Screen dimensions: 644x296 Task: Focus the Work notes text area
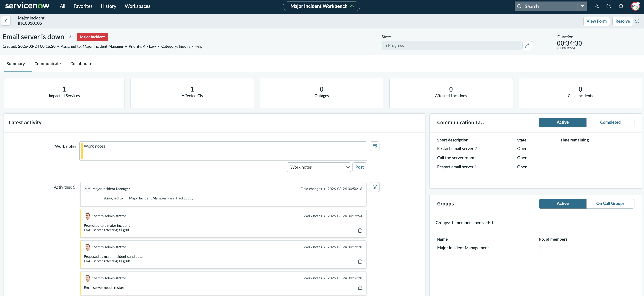coord(223,151)
